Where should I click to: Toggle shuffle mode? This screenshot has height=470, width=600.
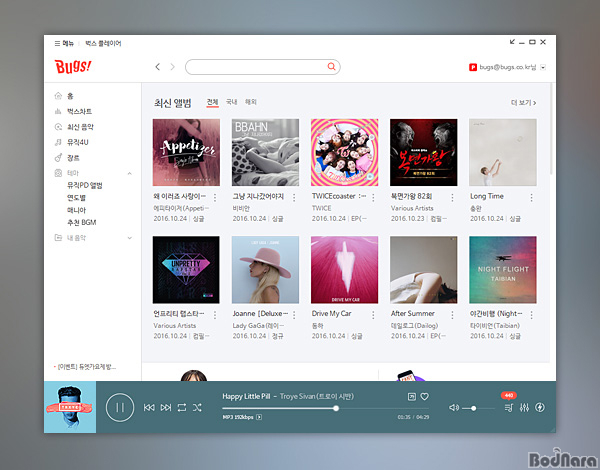[x=197, y=408]
